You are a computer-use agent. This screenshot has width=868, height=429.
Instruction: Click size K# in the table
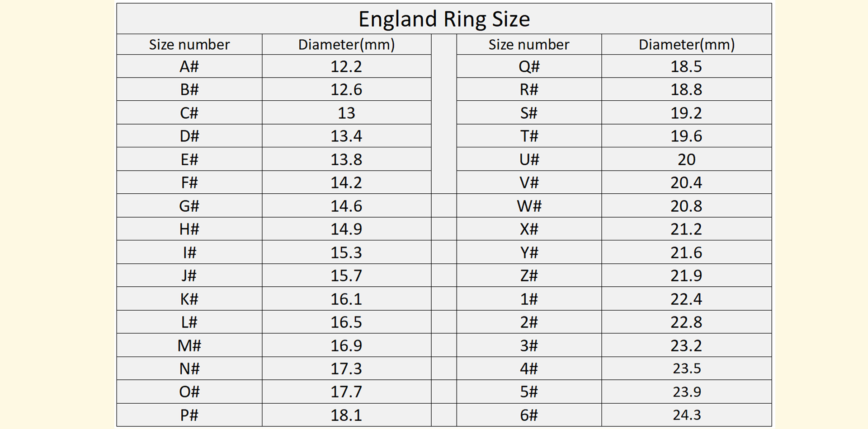tap(189, 299)
